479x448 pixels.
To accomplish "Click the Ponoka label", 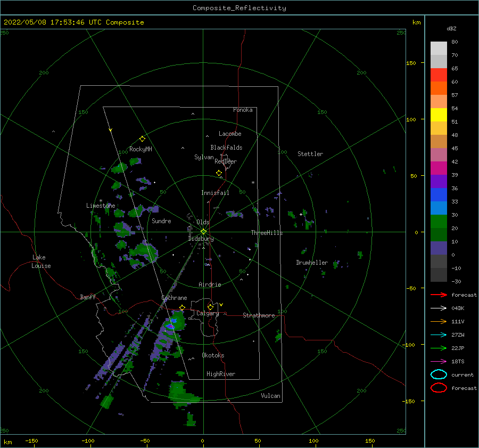I will (x=243, y=110).
